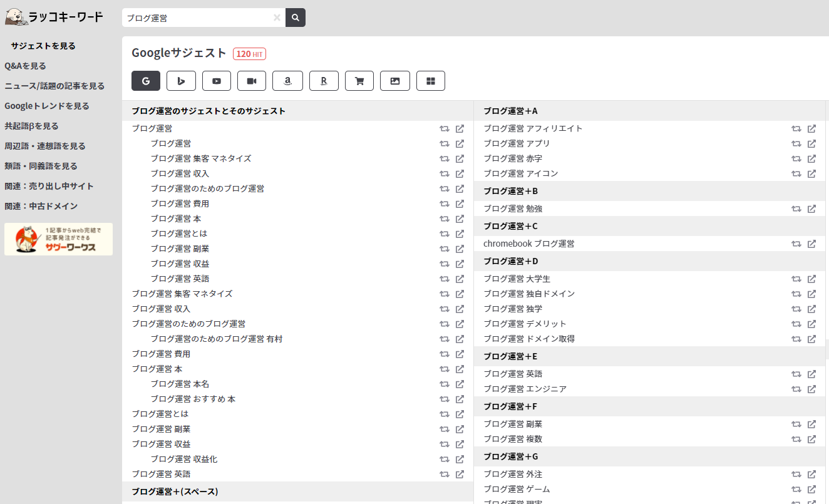Click the search field containing ブログ運営

coord(197,18)
